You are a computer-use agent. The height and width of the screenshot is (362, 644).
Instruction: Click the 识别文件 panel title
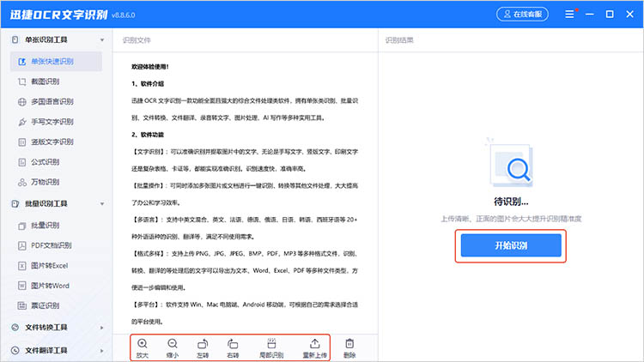[x=137, y=40]
